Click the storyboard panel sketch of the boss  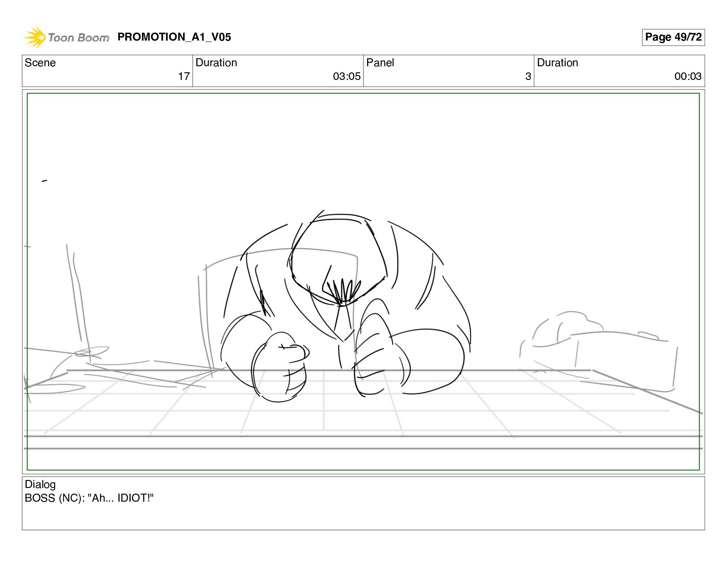pos(363,282)
